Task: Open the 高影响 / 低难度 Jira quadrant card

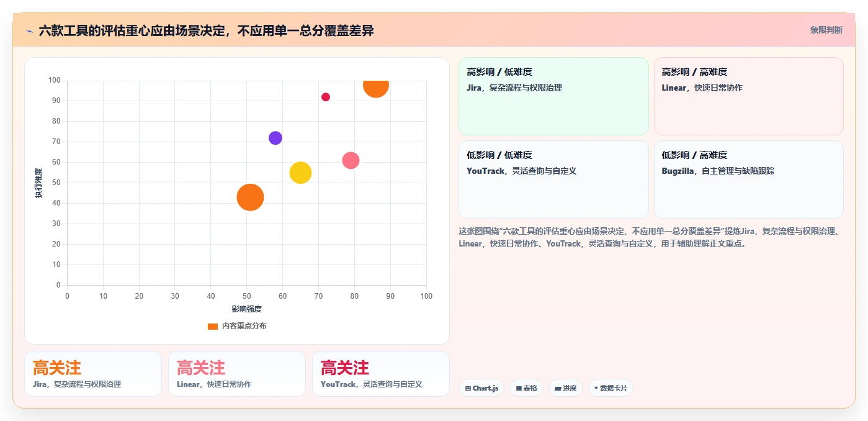Action: (x=553, y=96)
